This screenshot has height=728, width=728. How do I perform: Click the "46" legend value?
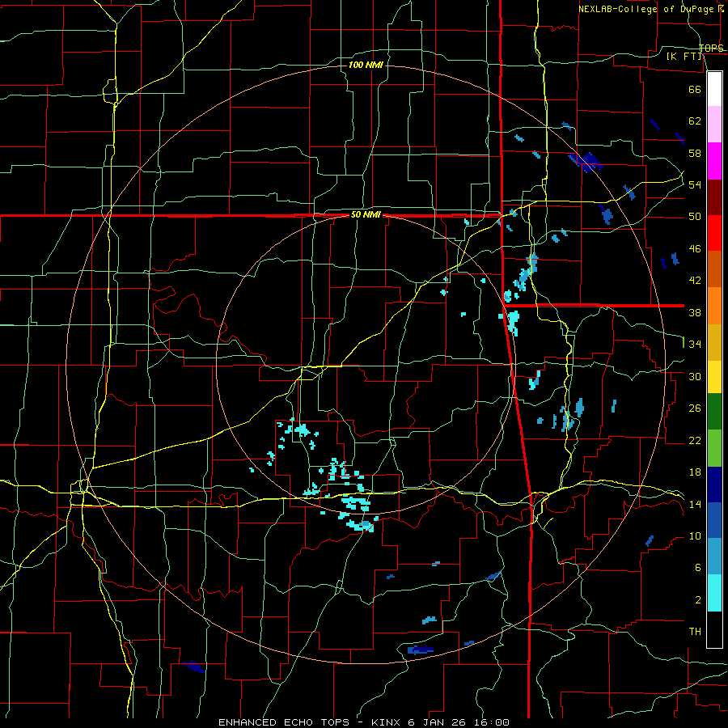(695, 249)
